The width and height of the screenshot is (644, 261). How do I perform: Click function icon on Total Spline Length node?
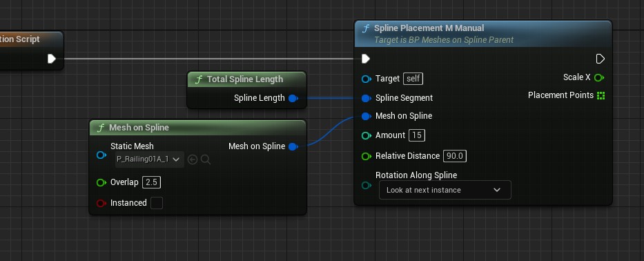(x=199, y=79)
